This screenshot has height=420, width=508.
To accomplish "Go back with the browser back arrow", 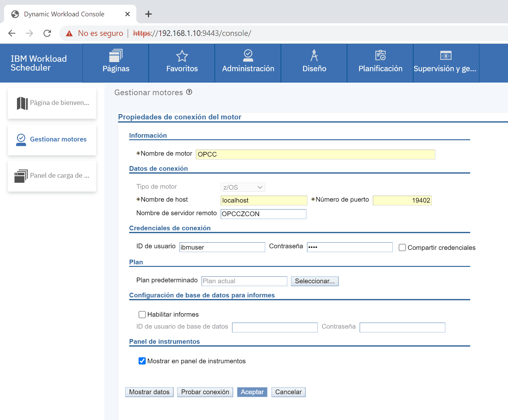I will click(12, 33).
